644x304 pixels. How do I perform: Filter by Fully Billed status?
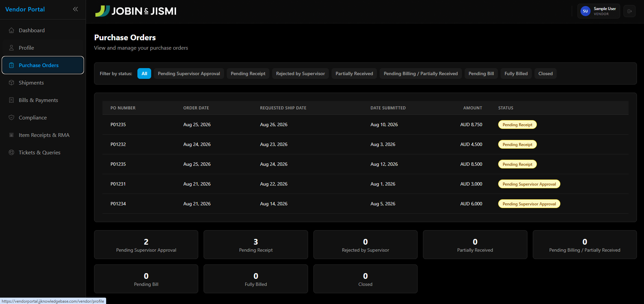click(516, 73)
